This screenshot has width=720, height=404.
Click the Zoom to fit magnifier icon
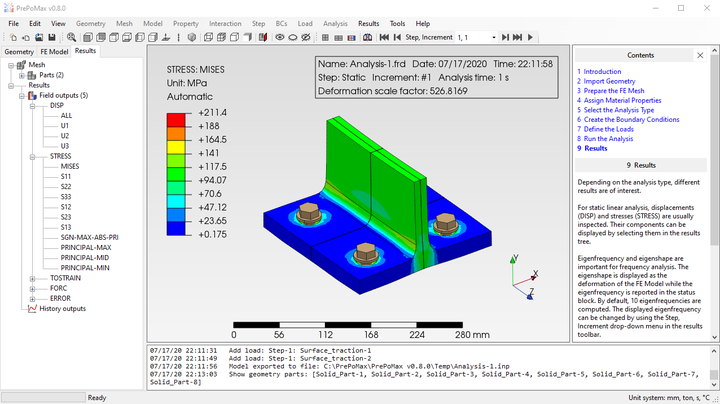[x=71, y=37]
